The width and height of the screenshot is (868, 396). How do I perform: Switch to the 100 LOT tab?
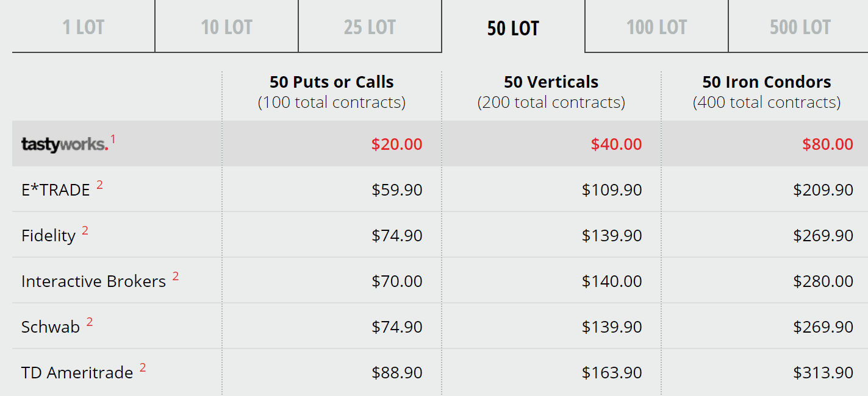pyautogui.click(x=656, y=26)
